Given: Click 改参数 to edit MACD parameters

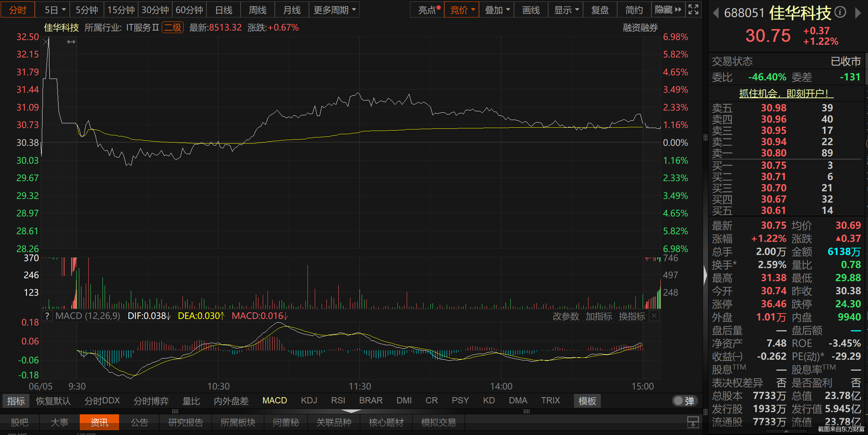Looking at the screenshot, I should click(x=566, y=316).
